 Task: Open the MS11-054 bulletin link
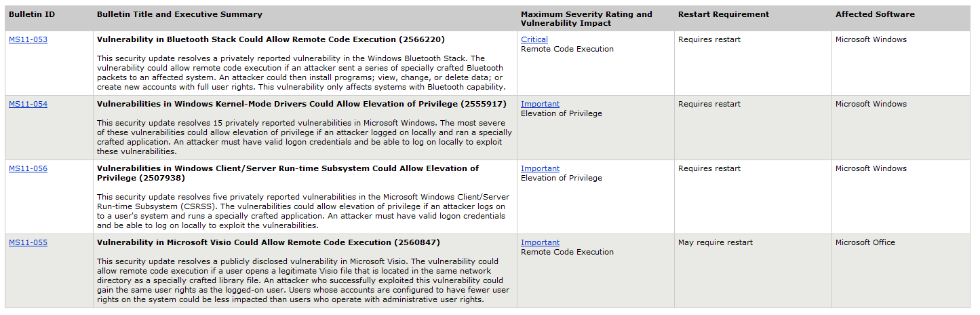pos(28,104)
